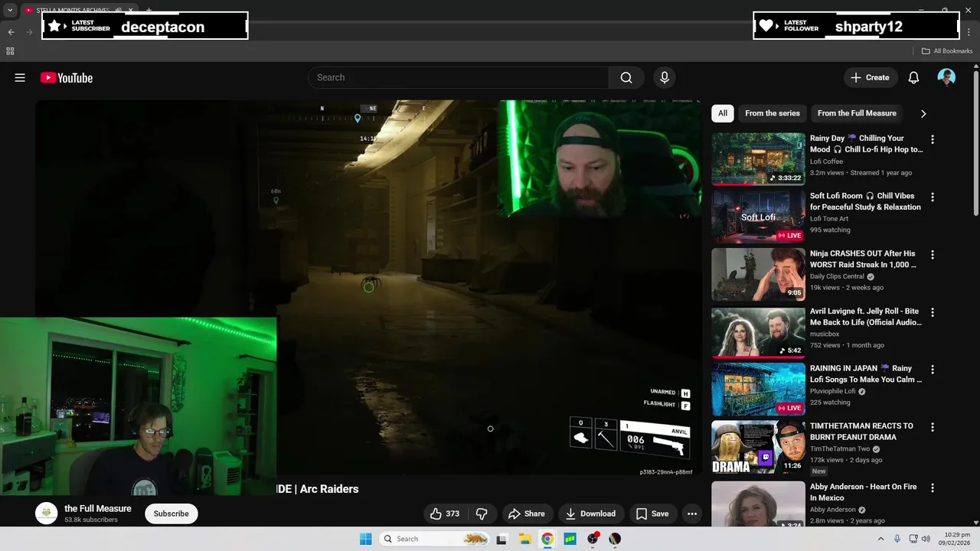Screen dimensions: 980x551
Task: Open Chrome tab search dropdown
Action: [10, 11]
